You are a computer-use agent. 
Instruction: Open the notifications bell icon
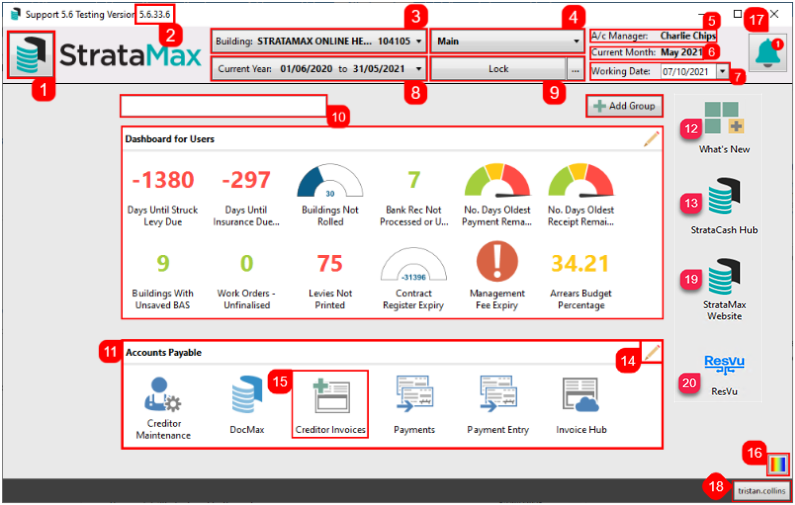coord(768,53)
